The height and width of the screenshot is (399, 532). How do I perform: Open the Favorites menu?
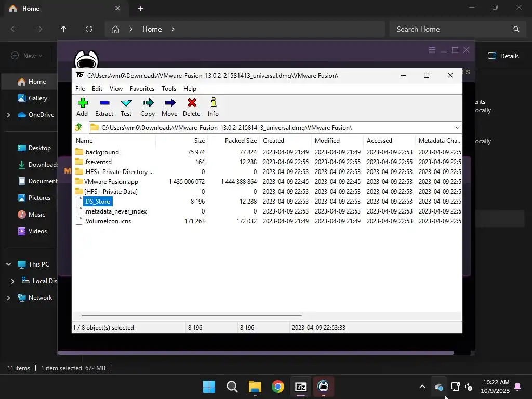[x=142, y=88]
